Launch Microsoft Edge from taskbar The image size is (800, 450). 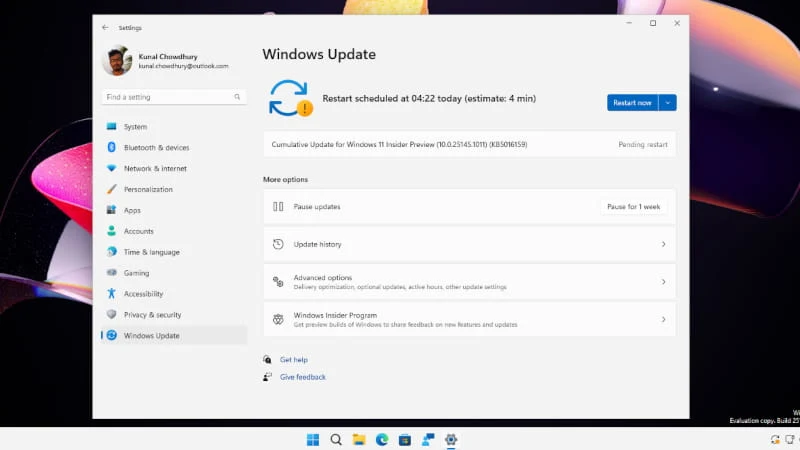(x=382, y=439)
